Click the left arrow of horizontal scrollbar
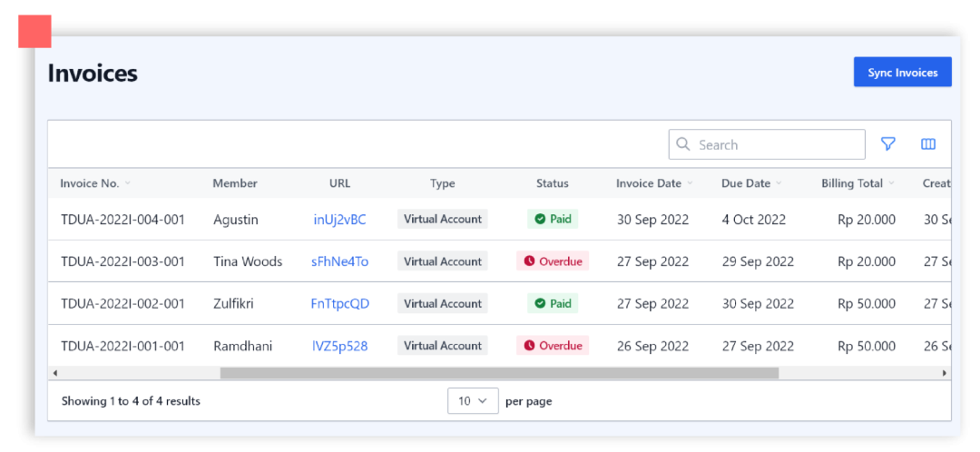This screenshot has height=452, width=980. coord(55,373)
